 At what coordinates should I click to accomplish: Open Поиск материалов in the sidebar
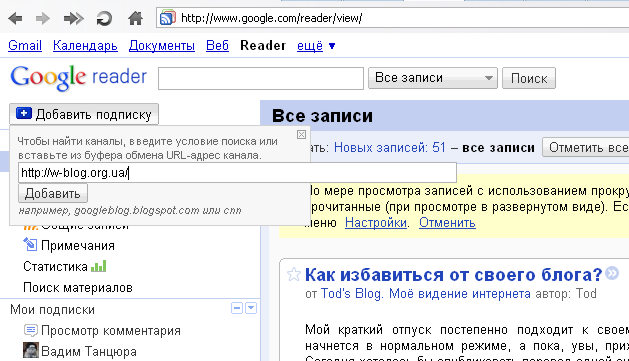78,288
